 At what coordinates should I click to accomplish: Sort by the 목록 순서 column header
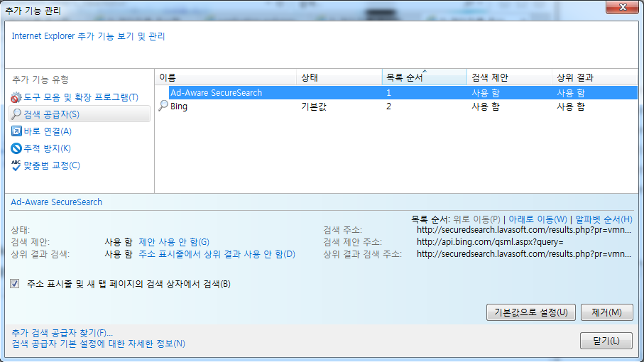coord(425,77)
